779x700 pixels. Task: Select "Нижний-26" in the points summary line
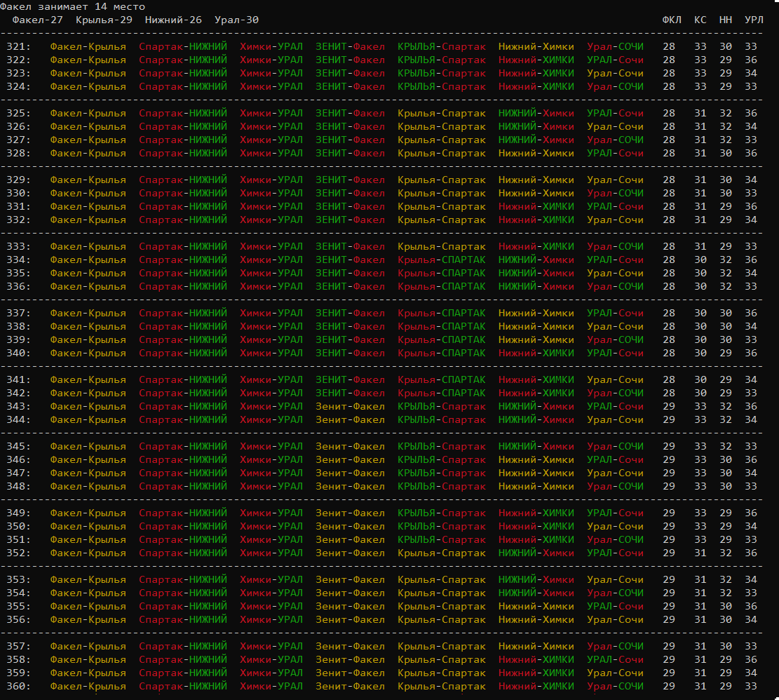[173, 20]
